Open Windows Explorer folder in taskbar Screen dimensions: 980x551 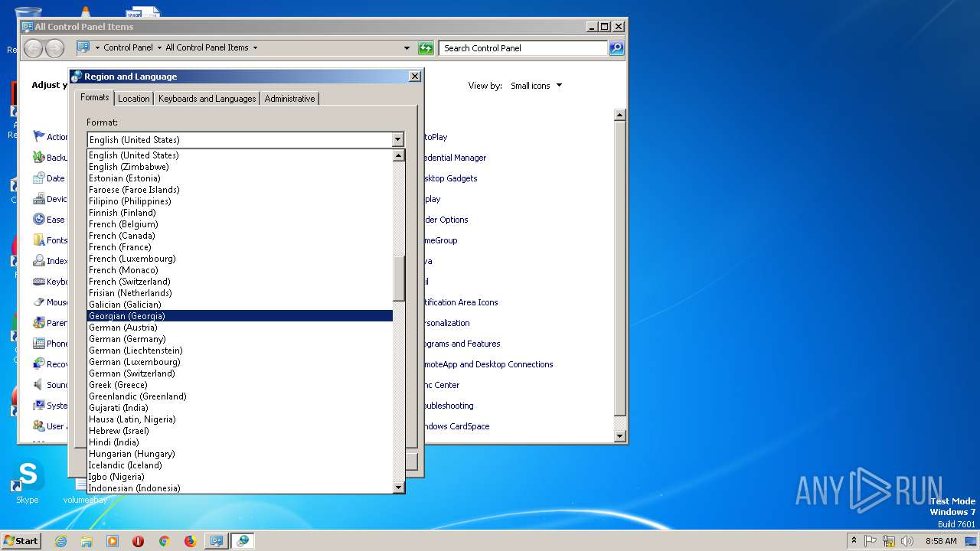click(87, 541)
